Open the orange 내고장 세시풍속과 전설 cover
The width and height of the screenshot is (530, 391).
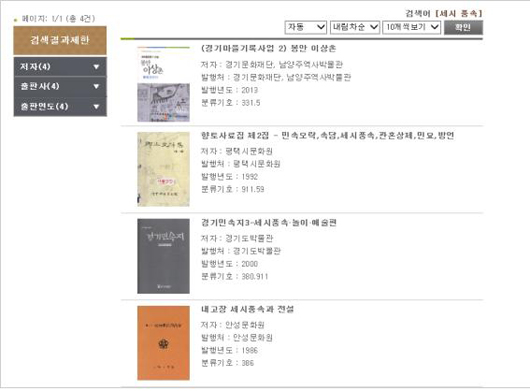163,343
